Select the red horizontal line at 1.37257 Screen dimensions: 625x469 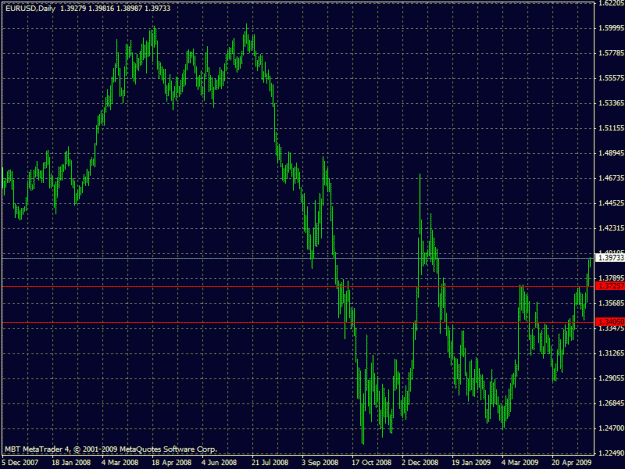pos(298,287)
